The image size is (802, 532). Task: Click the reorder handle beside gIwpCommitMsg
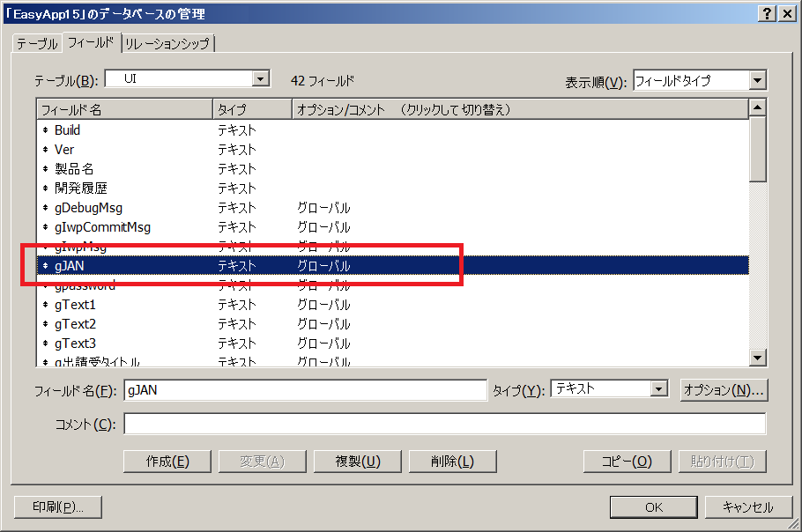click(x=46, y=227)
